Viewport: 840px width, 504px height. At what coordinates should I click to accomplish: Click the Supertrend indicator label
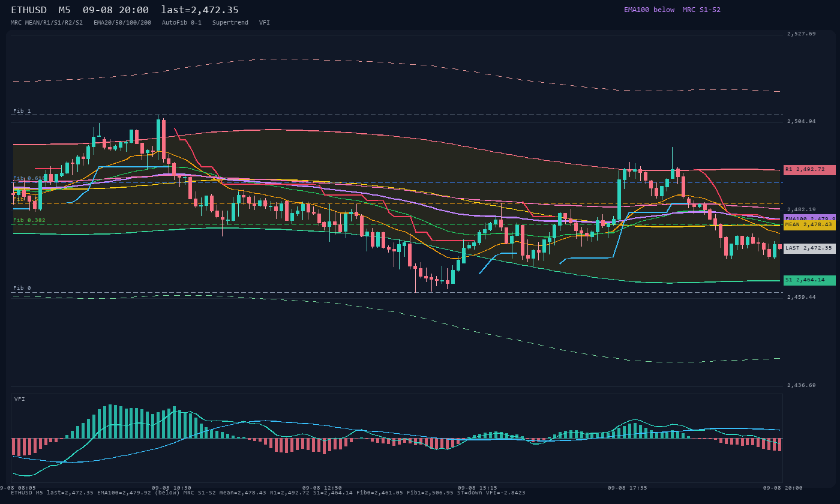click(230, 23)
